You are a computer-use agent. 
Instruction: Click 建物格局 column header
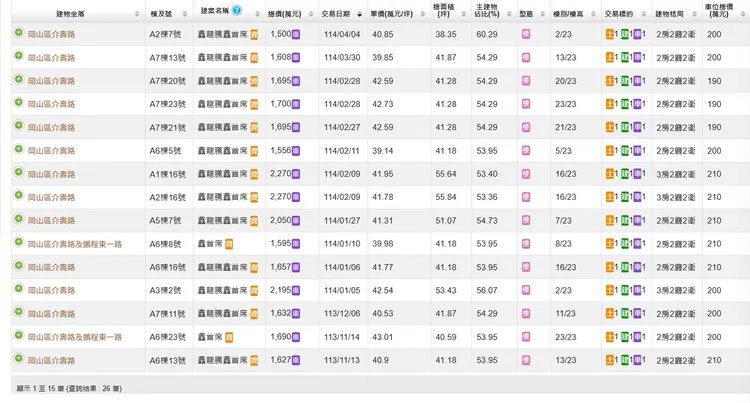point(669,14)
